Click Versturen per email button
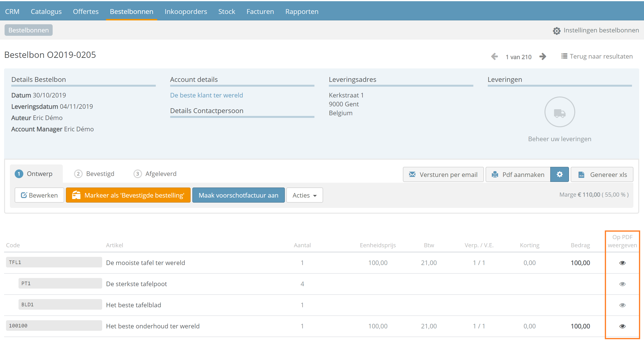Image resolution: width=644 pixels, height=344 pixels. (443, 175)
